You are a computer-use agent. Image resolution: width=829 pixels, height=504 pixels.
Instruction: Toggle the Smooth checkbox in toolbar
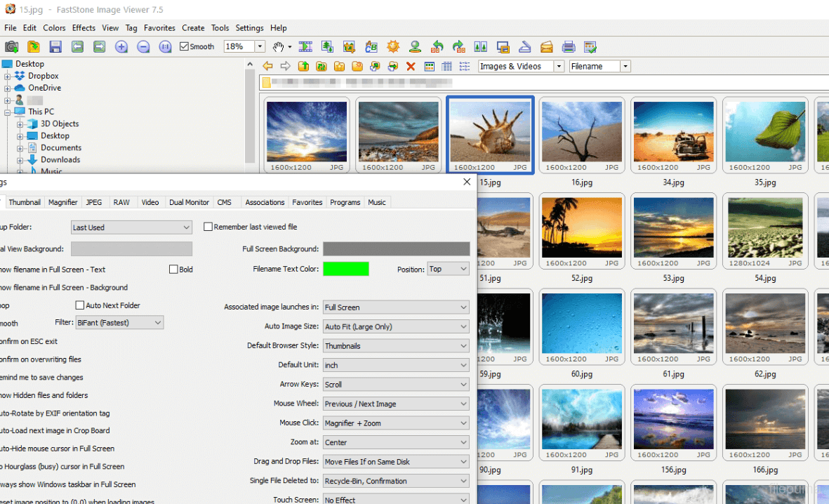185,47
